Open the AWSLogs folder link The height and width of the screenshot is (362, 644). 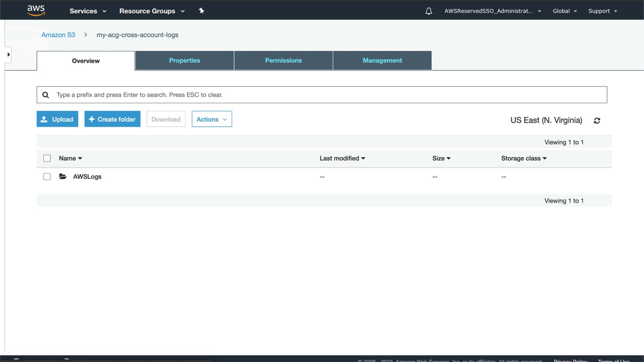(x=87, y=176)
